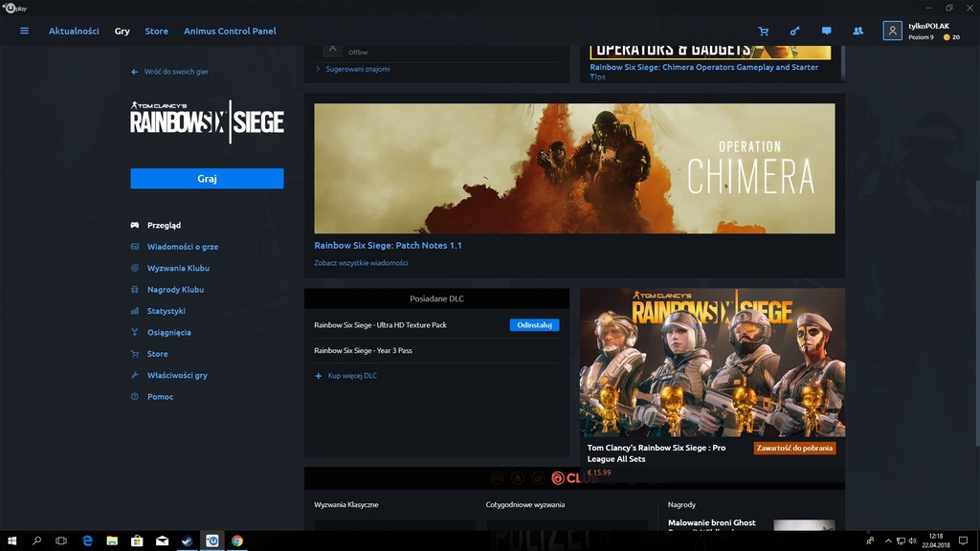The width and height of the screenshot is (980, 551).
Task: Open Steam from the taskbar
Action: point(187,541)
